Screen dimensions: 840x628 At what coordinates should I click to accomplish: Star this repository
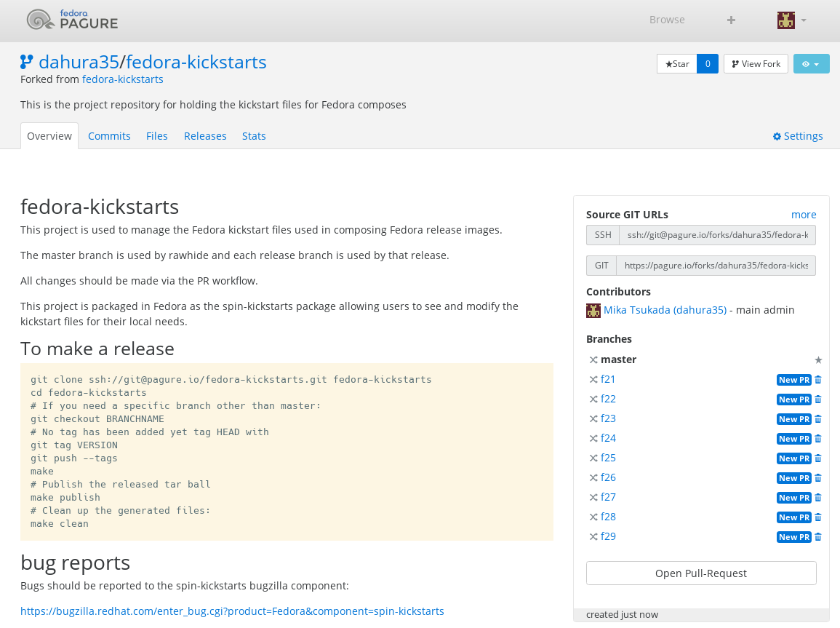coord(677,64)
